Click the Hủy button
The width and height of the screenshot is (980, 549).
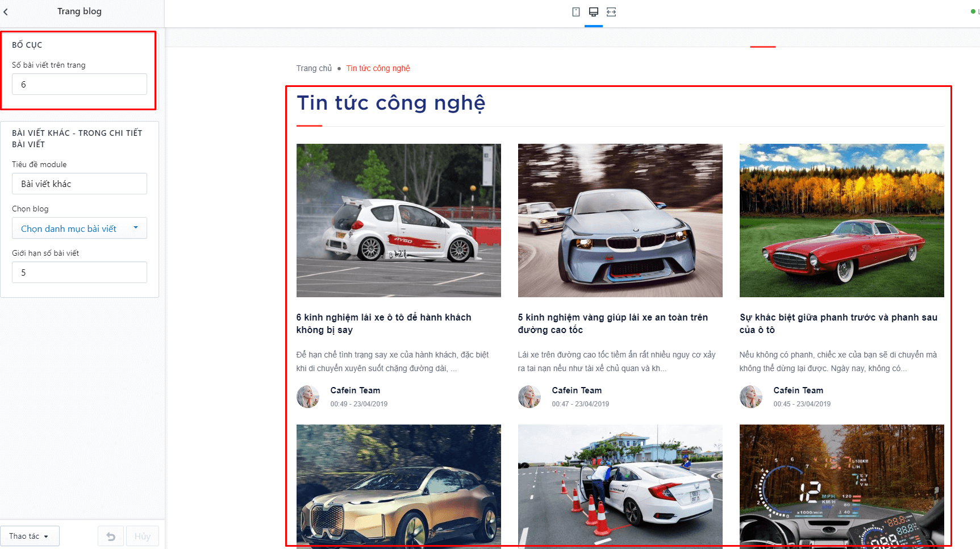click(x=143, y=536)
